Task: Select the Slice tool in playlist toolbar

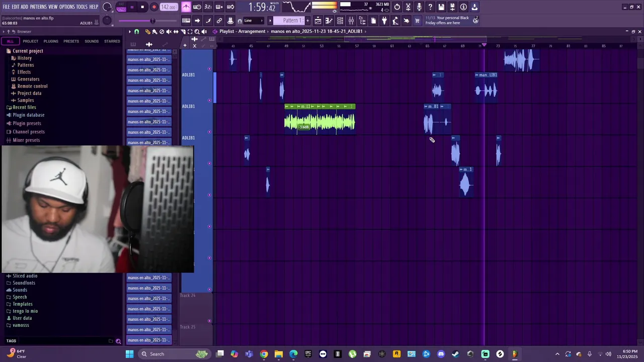Action: [x=183, y=32]
